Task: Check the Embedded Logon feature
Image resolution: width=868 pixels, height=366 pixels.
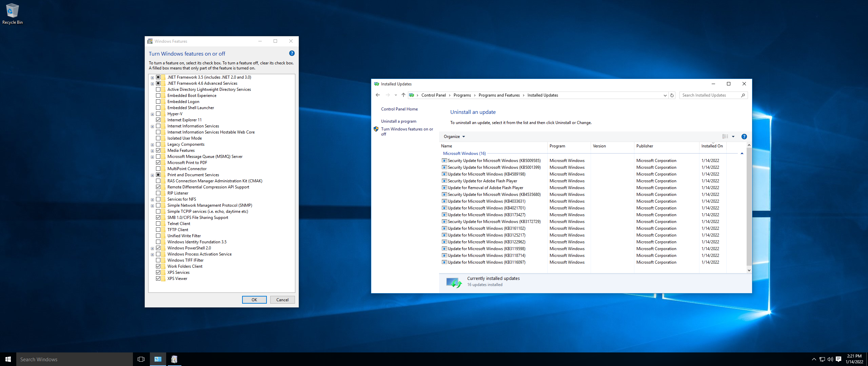Action: [158, 102]
